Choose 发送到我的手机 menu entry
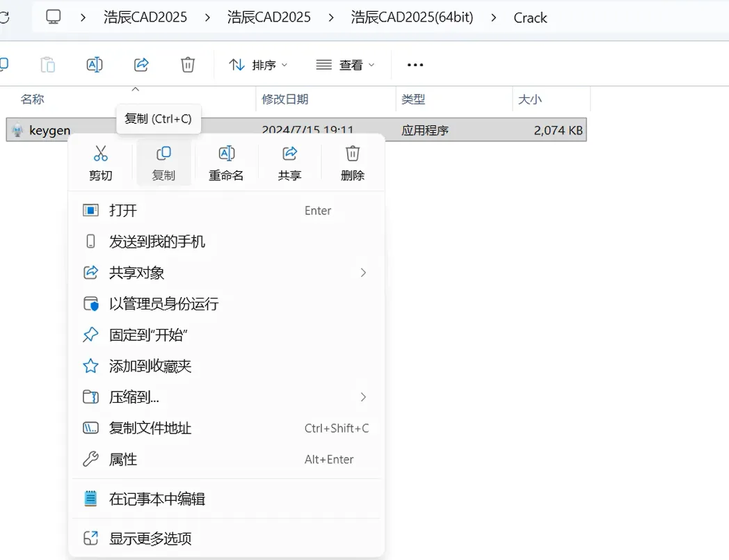 pos(226,241)
